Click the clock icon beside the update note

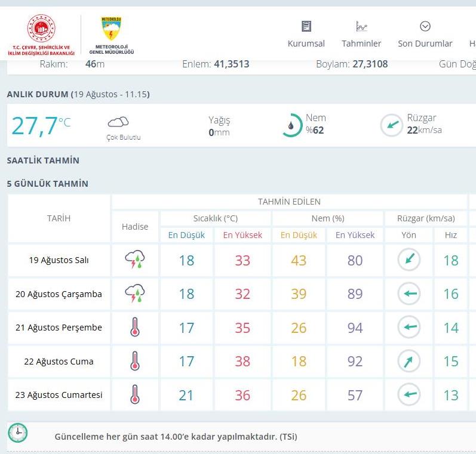point(18,433)
